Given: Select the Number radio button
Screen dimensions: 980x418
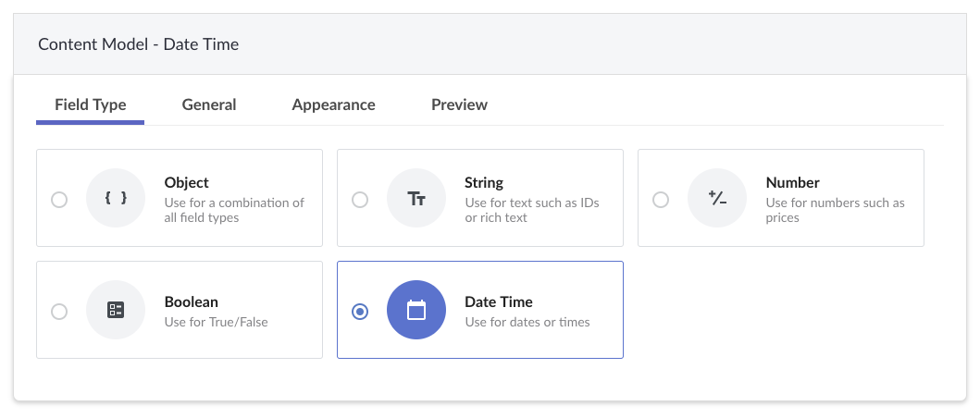Looking at the screenshot, I should point(661,200).
